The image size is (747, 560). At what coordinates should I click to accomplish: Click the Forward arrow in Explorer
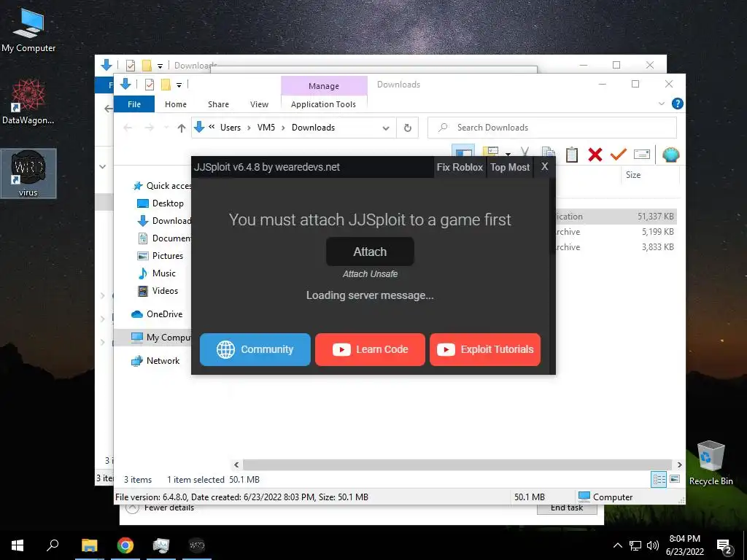(x=149, y=128)
